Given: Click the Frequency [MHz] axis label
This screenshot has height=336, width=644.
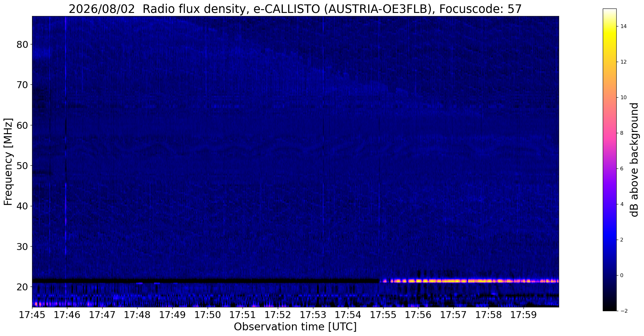Looking at the screenshot, I should tap(8, 162).
